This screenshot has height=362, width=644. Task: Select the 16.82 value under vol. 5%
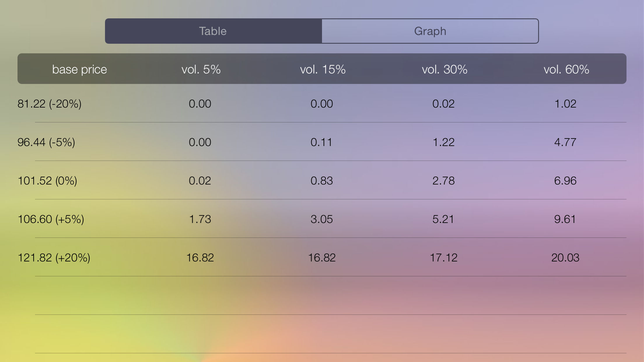(x=200, y=258)
